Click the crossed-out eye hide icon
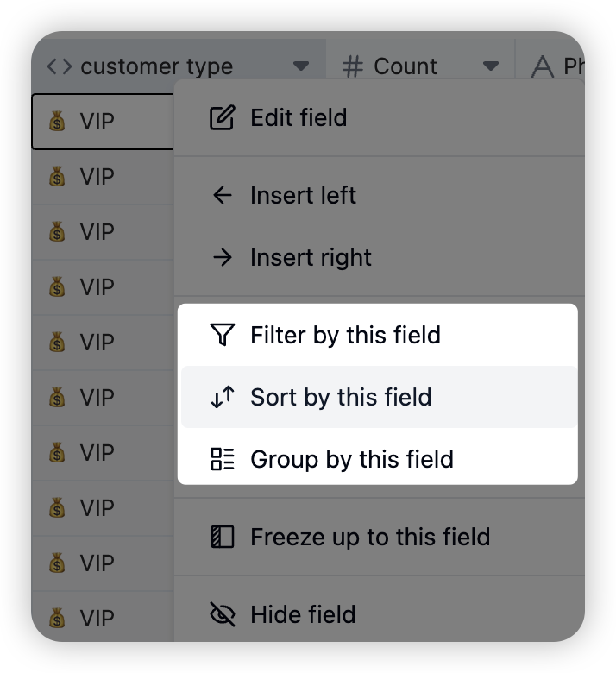The image size is (616, 673). pos(223,614)
